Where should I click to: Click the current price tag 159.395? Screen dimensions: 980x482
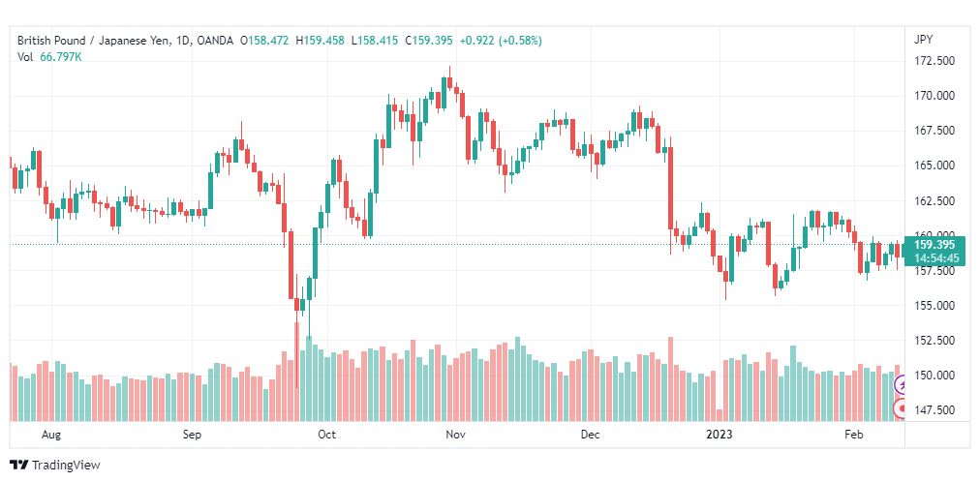[934, 245]
